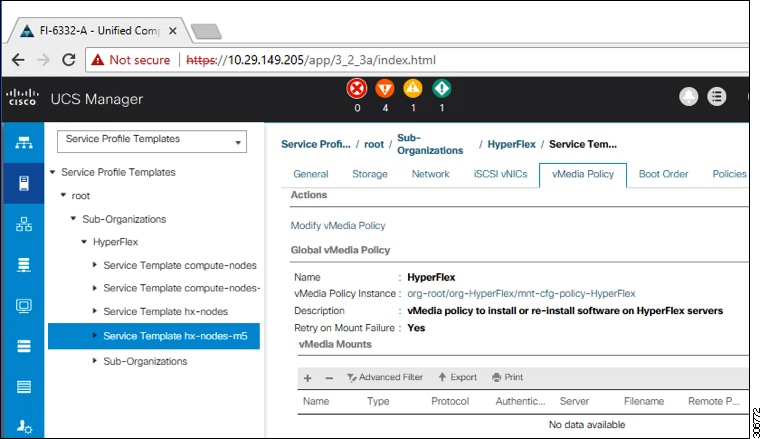Expand Service Template hx-nodes

point(94,312)
